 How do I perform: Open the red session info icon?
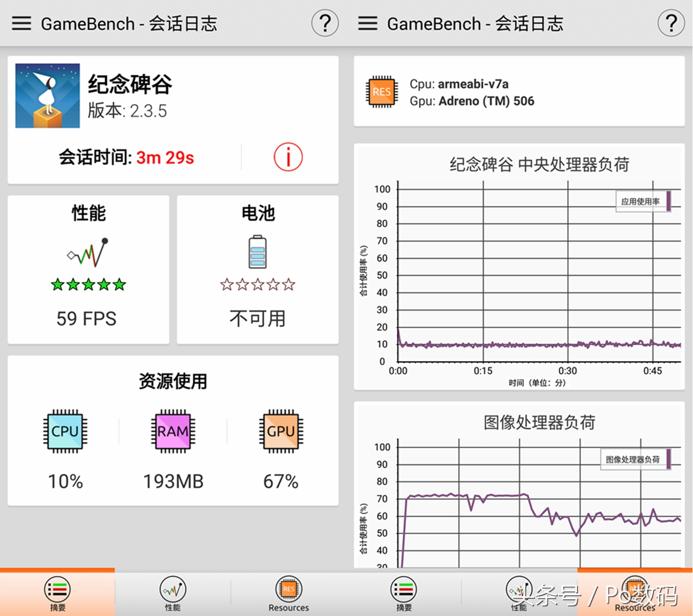tap(288, 157)
